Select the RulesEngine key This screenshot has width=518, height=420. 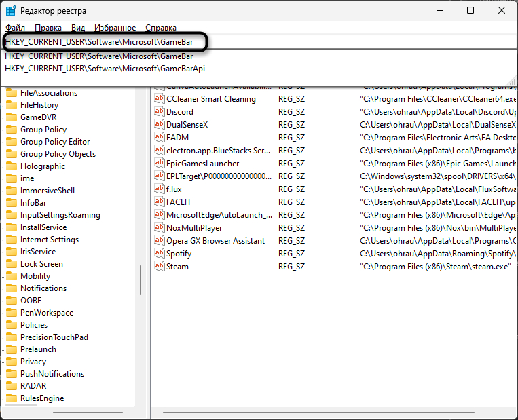coord(42,398)
